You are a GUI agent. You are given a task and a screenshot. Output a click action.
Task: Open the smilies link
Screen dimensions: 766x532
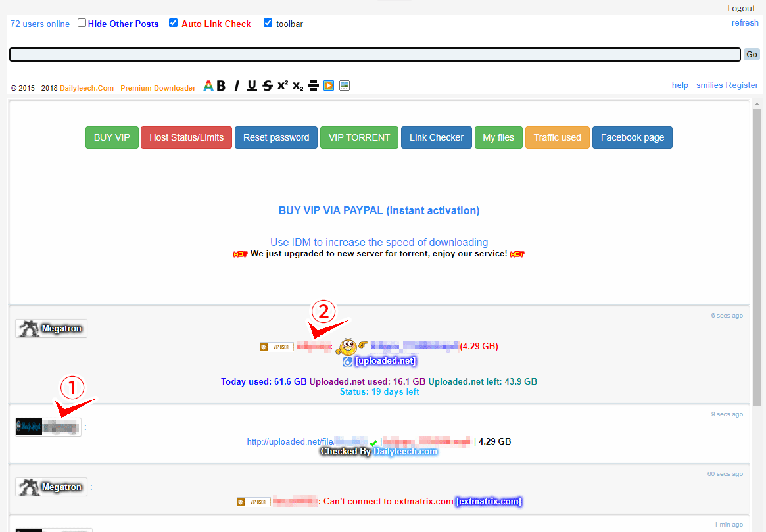[x=709, y=85]
